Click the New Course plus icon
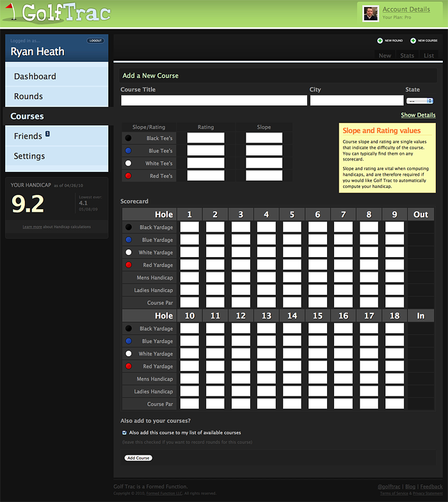Image resolution: width=448 pixels, height=502 pixels. [413, 41]
